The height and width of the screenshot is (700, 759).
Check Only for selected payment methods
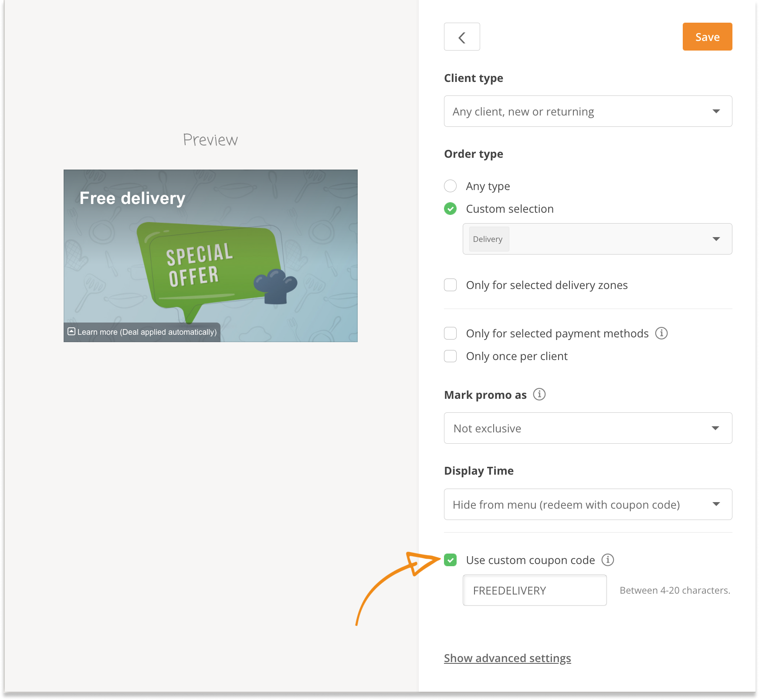[x=450, y=333]
